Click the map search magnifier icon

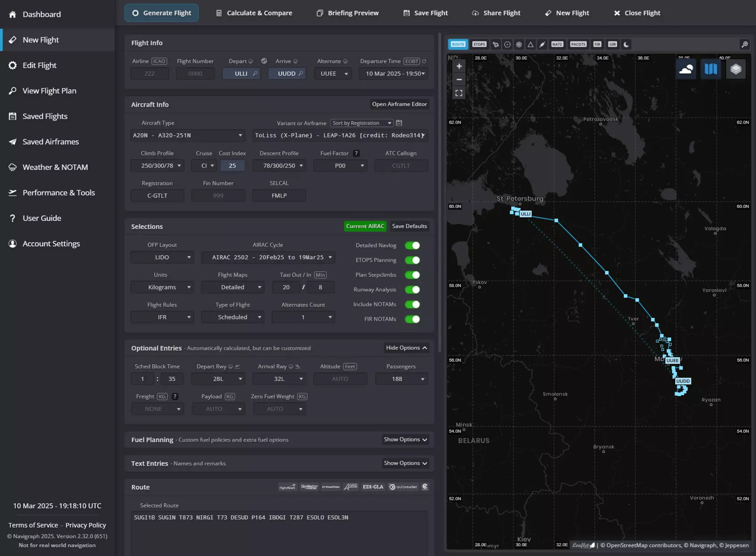(x=744, y=44)
